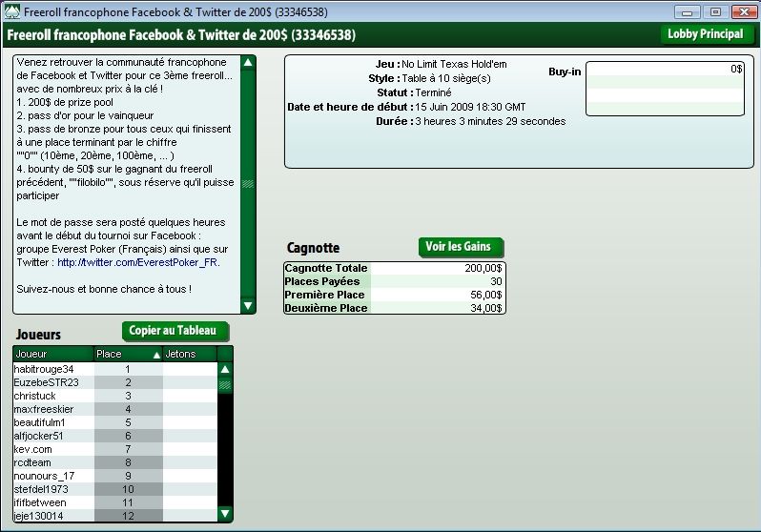Image resolution: width=761 pixels, height=532 pixels.
Task: Select player jeje130014 in list
Action: (x=115, y=516)
